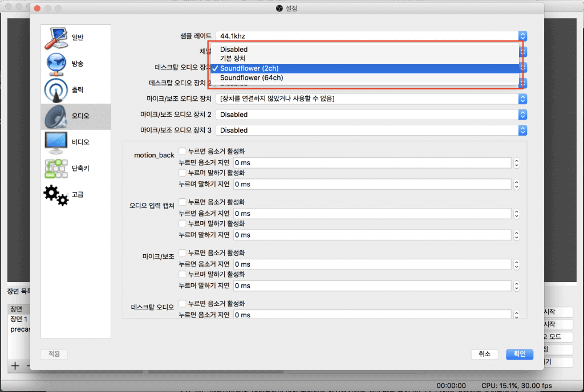The height and width of the screenshot is (392, 584).
Task: Select the 단축키 (Hotkeys) icon
Action: 56,168
